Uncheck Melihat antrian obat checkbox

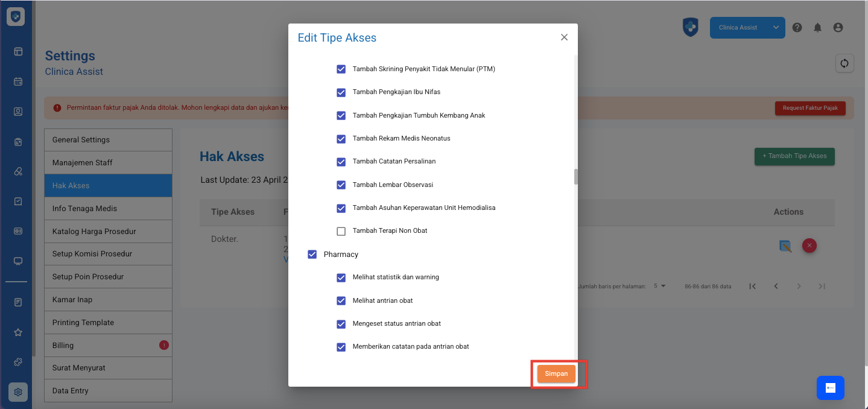[x=341, y=300]
